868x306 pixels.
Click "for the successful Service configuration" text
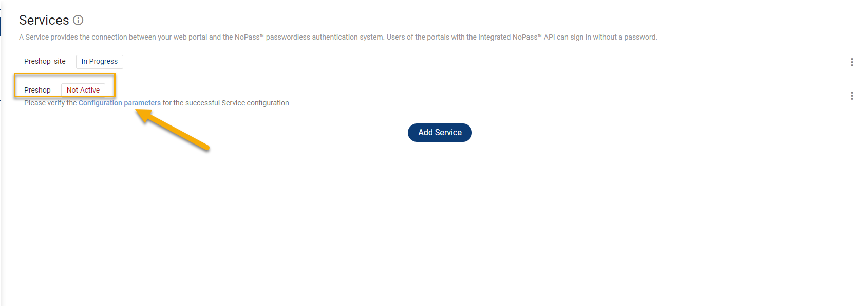(x=225, y=103)
